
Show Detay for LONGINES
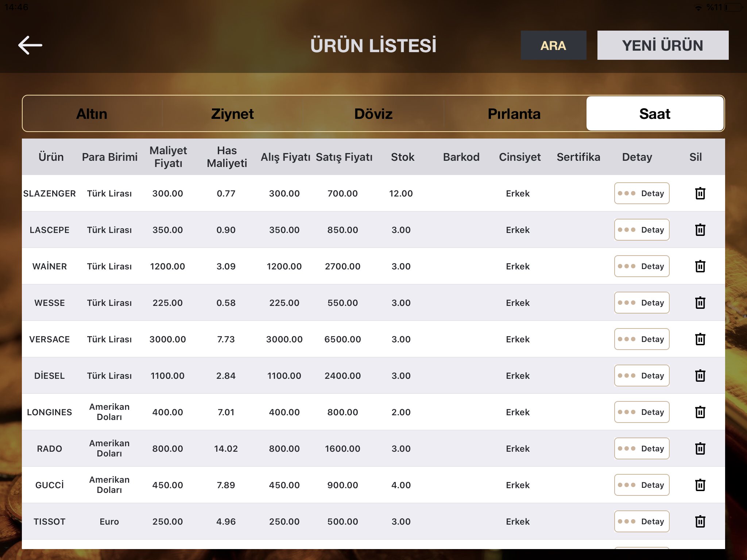(642, 412)
